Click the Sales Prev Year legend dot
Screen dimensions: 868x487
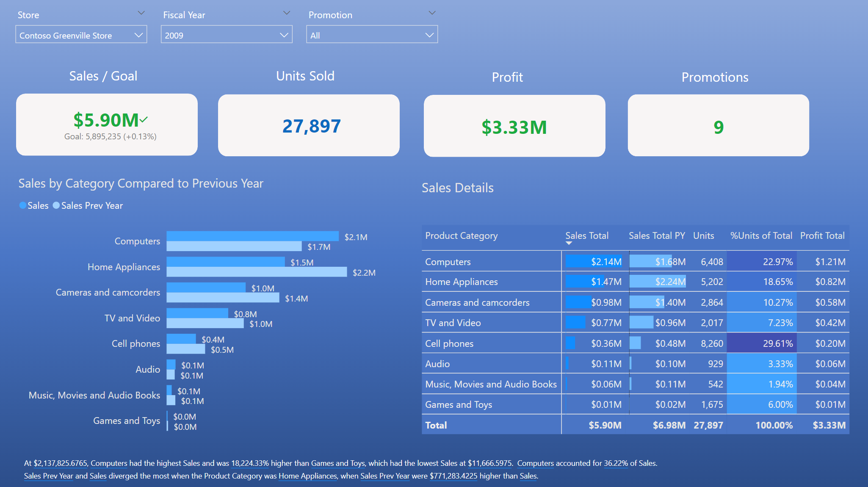pyautogui.click(x=56, y=205)
